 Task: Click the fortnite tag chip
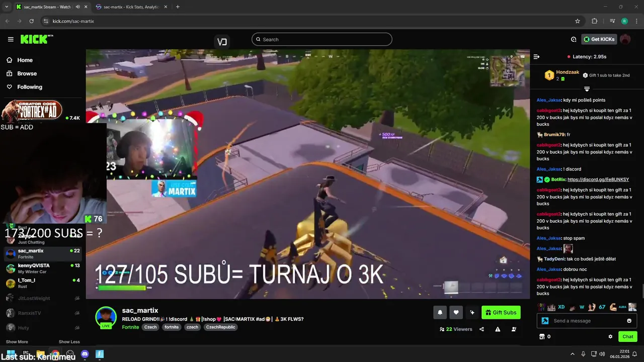click(172, 327)
